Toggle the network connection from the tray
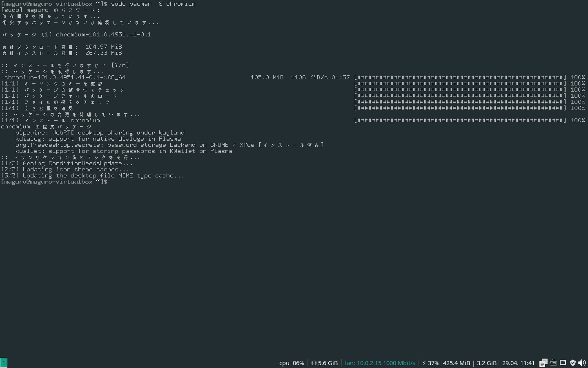 click(x=563, y=363)
